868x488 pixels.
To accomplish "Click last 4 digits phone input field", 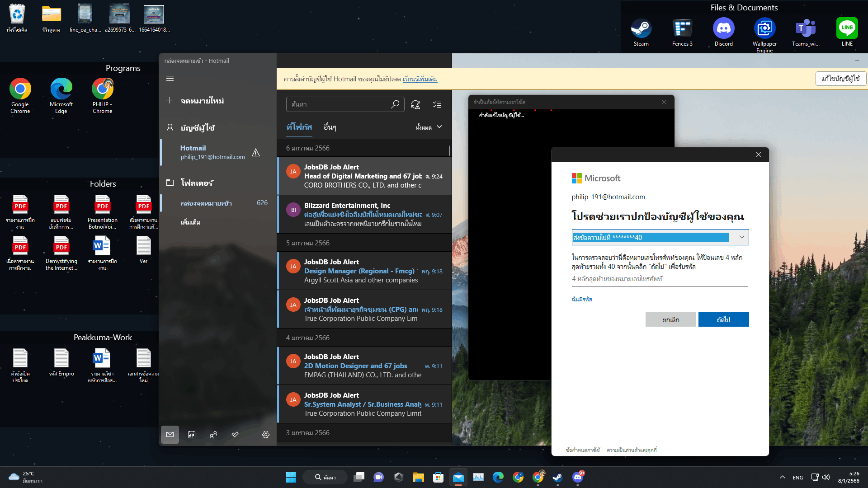I will [660, 279].
